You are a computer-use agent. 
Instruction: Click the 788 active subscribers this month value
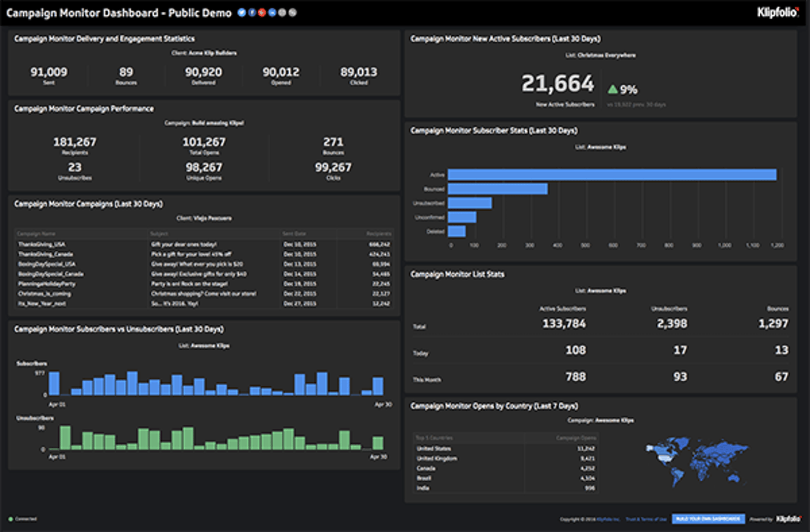pos(575,377)
